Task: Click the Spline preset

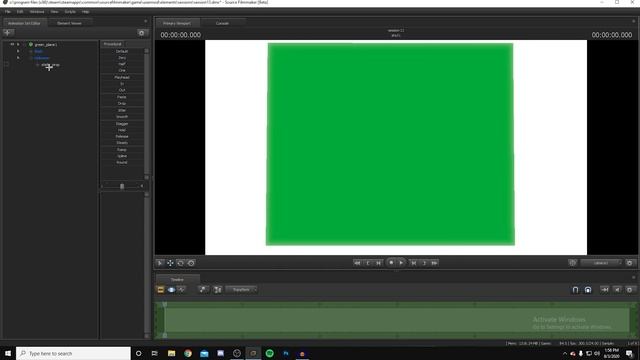Action: click(122, 156)
